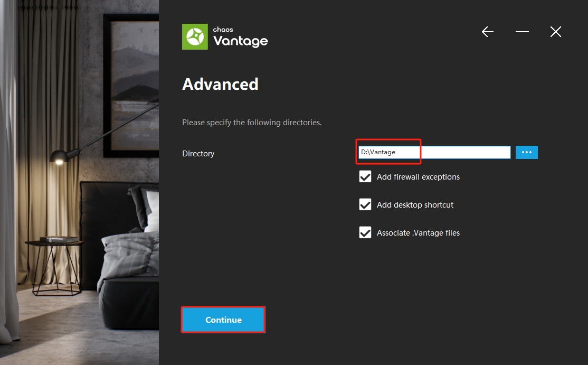
Task: Click the "Add firewall exceptions" label text
Action: coord(418,177)
